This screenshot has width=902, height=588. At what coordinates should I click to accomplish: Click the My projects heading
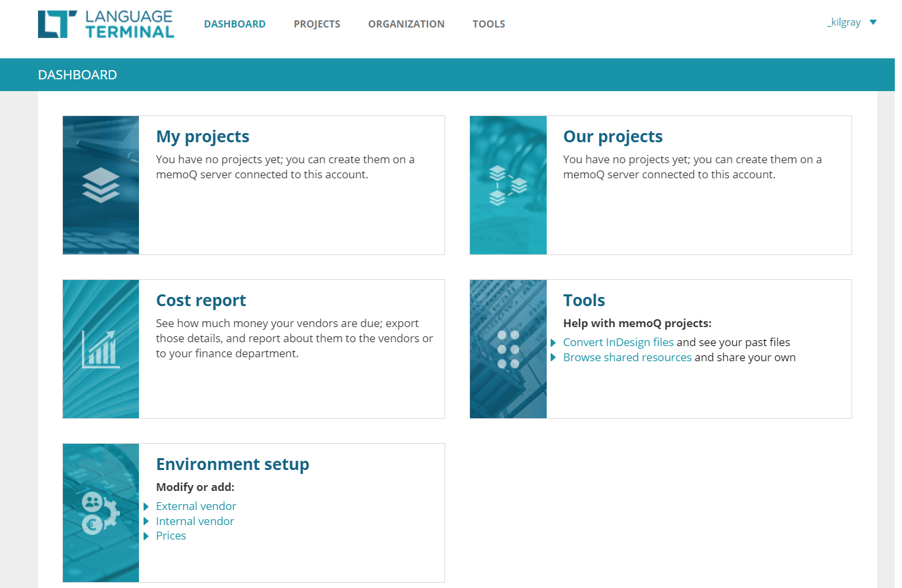coord(203,136)
